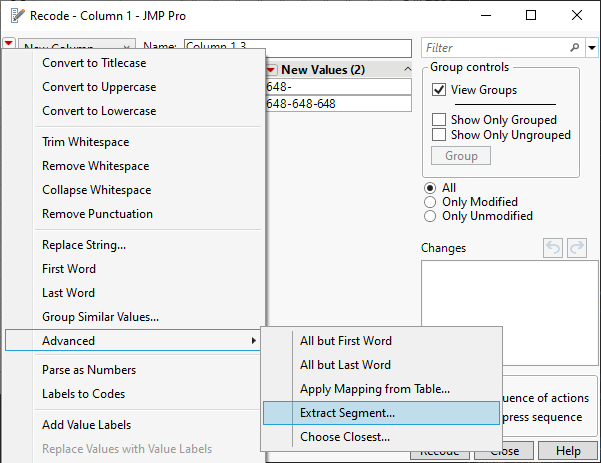Enable Show Only Grouped

439,120
